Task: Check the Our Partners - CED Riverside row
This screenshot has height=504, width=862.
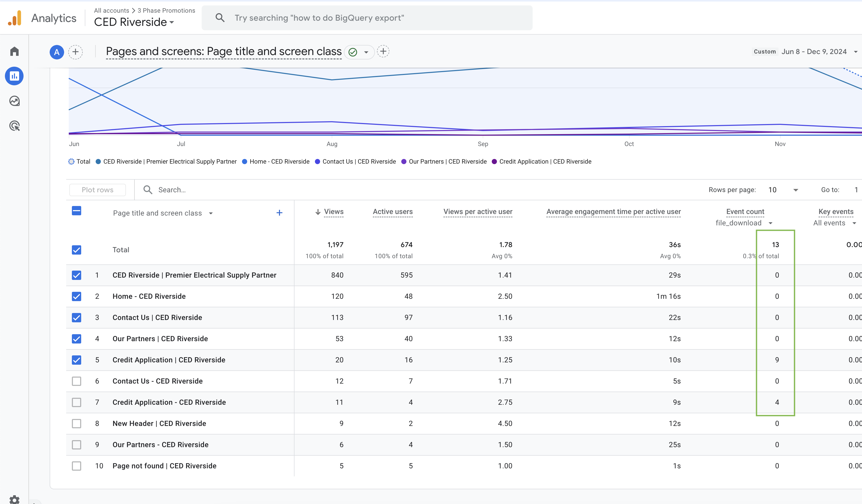Action: click(x=77, y=445)
